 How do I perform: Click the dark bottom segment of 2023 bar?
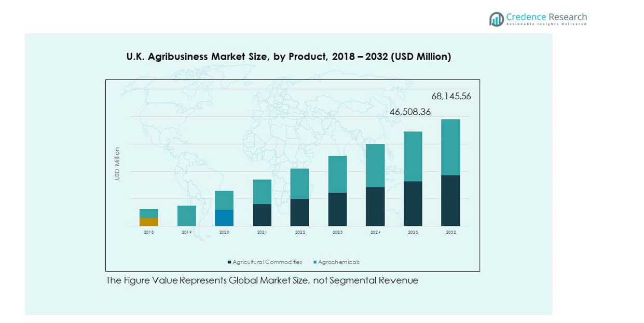point(337,209)
